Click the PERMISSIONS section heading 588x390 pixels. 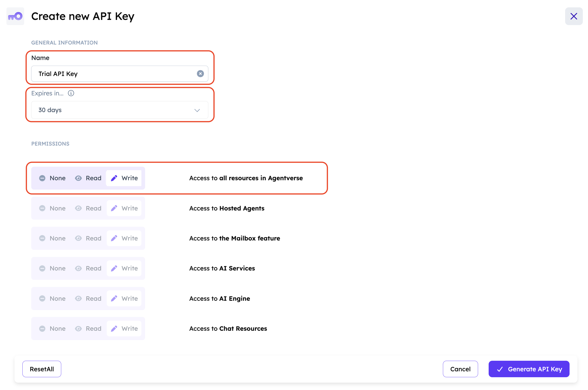[x=50, y=144]
